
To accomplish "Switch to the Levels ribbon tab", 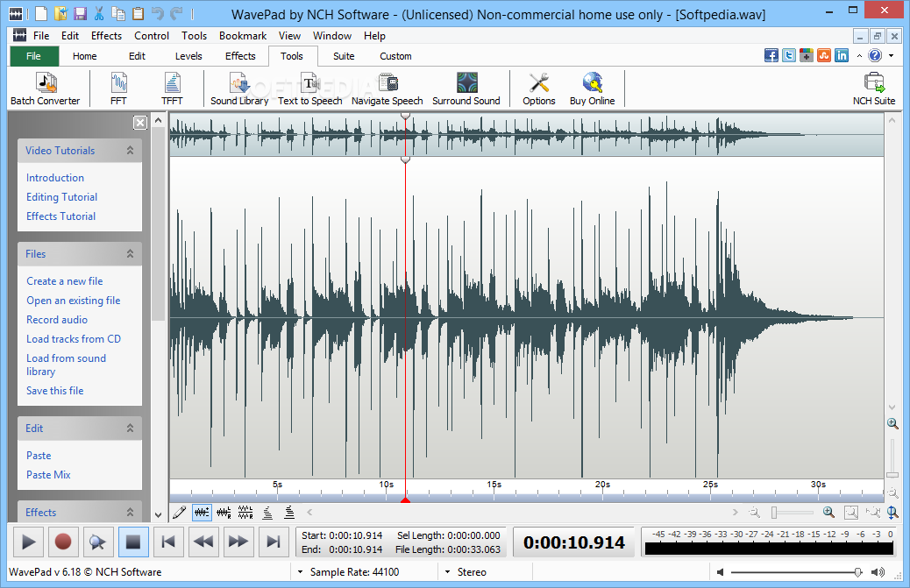I will pyautogui.click(x=188, y=56).
